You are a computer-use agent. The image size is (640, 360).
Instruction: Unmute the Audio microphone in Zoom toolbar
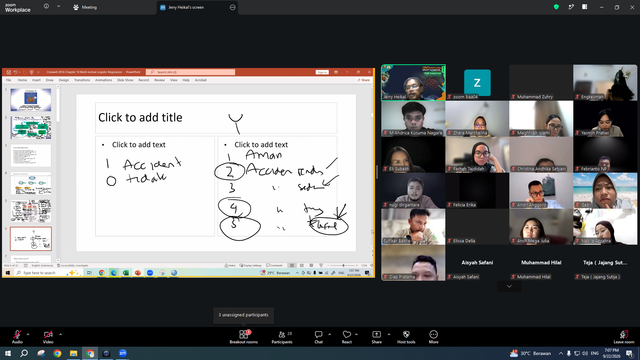17,337
